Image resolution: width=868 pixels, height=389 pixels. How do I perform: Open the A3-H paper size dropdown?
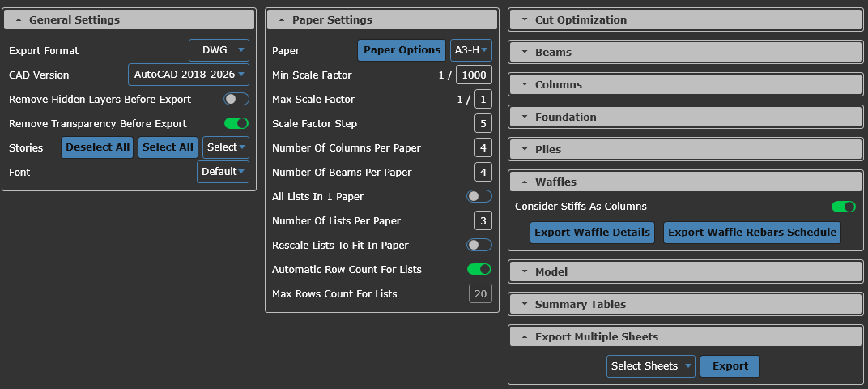(x=471, y=50)
